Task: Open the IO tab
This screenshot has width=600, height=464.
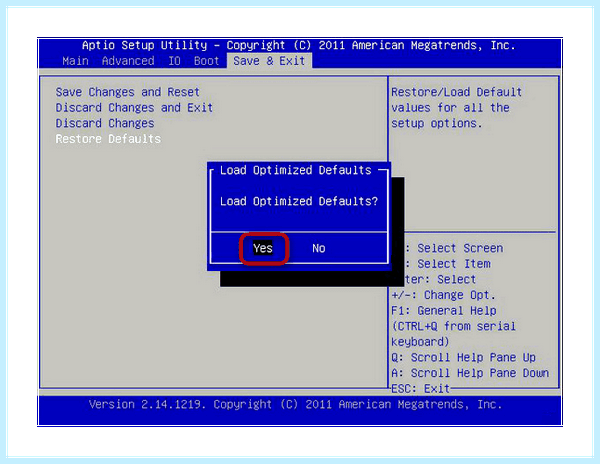Action: pos(174,61)
